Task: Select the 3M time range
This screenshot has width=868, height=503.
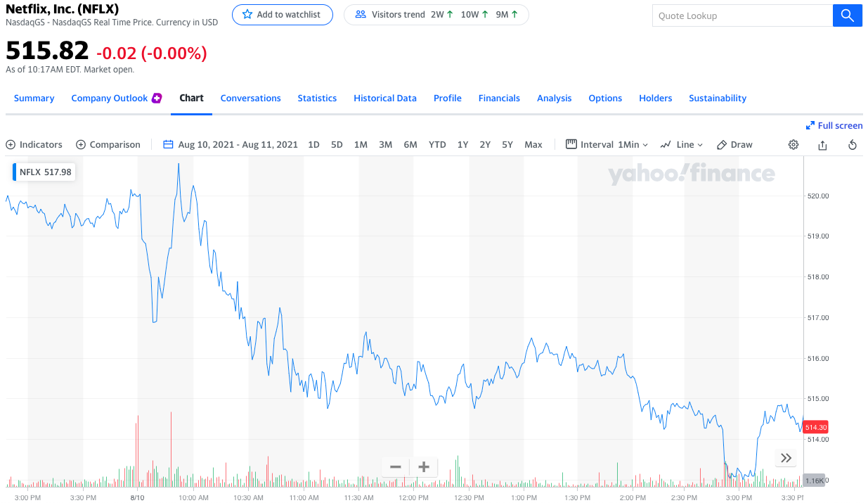Action: (385, 144)
